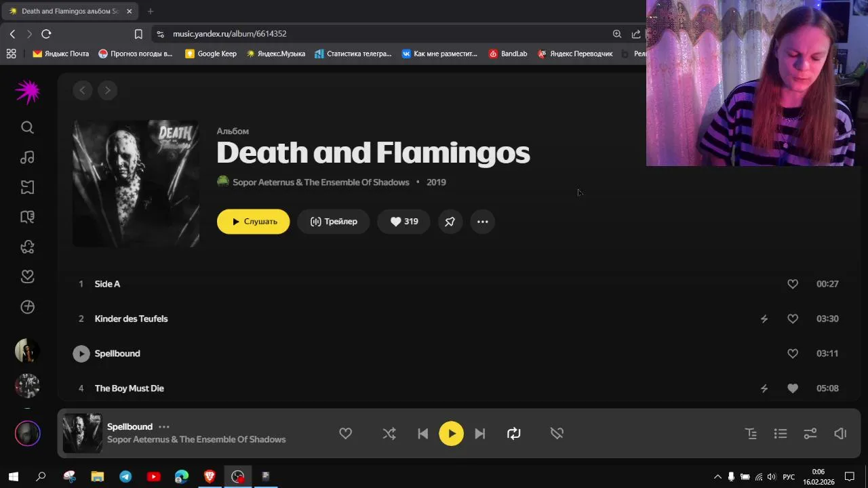This screenshot has height=488, width=868.
Task: Open the album three-dots menu
Action: coord(482,222)
